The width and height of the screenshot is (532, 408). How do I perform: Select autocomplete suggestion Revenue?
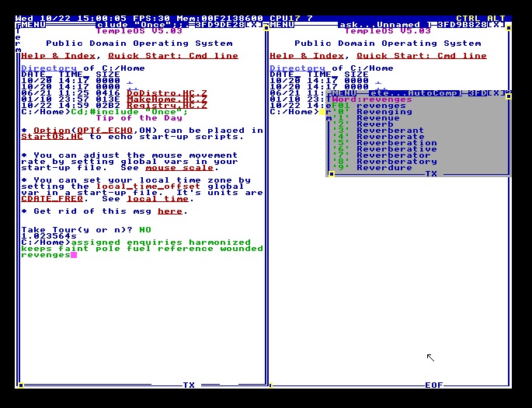tap(378, 118)
